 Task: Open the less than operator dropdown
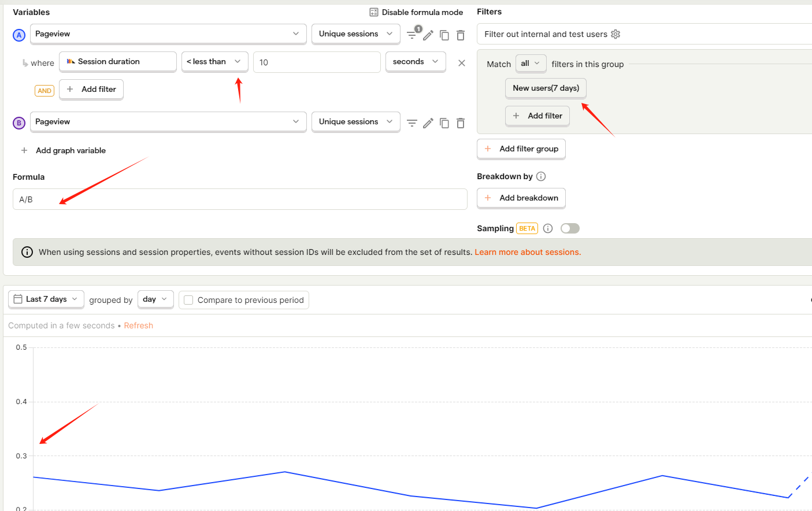coord(214,61)
